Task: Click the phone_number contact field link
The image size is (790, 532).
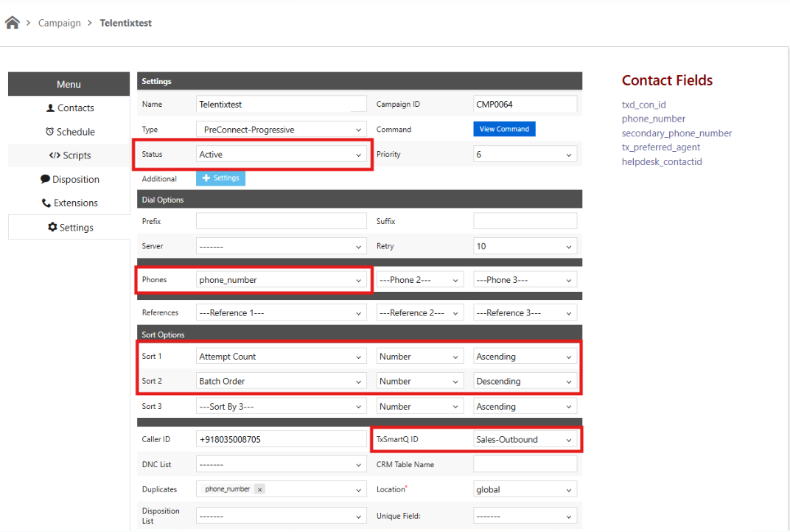Action: [654, 119]
